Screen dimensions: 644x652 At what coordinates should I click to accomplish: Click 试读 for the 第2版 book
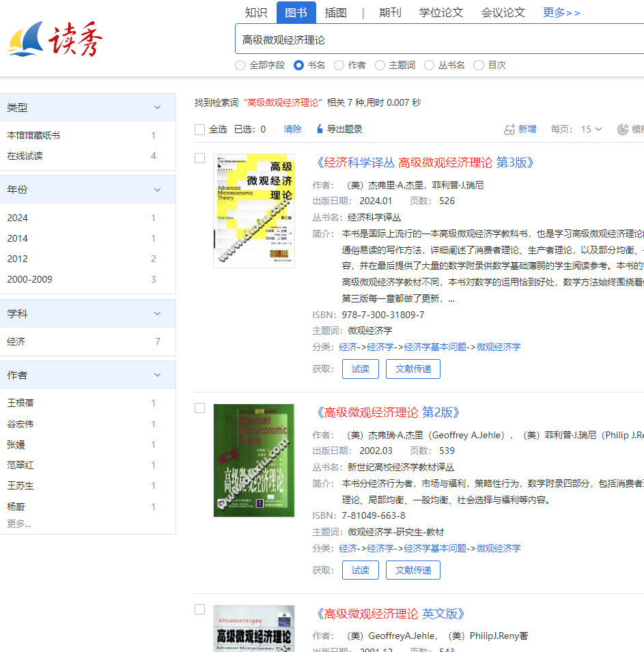(361, 570)
